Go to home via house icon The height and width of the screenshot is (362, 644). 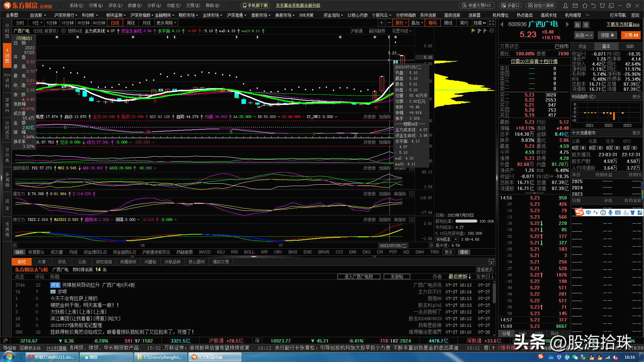tap(585, 6)
